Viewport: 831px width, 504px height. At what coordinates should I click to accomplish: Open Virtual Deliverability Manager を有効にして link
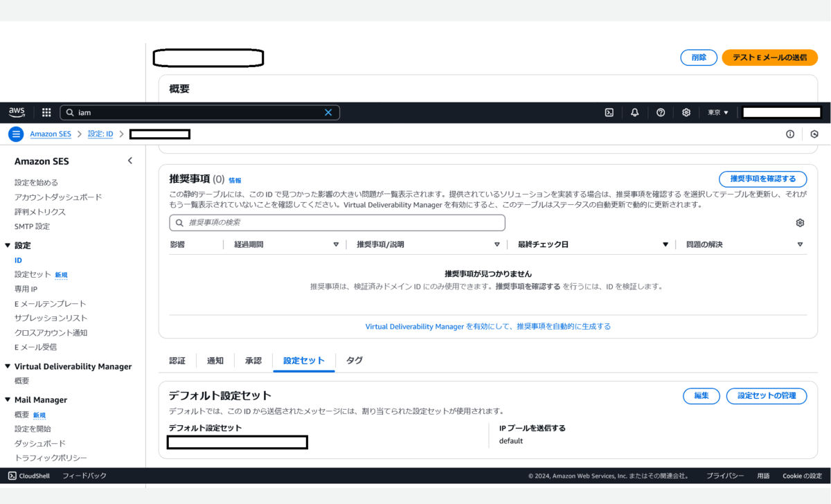click(x=488, y=326)
